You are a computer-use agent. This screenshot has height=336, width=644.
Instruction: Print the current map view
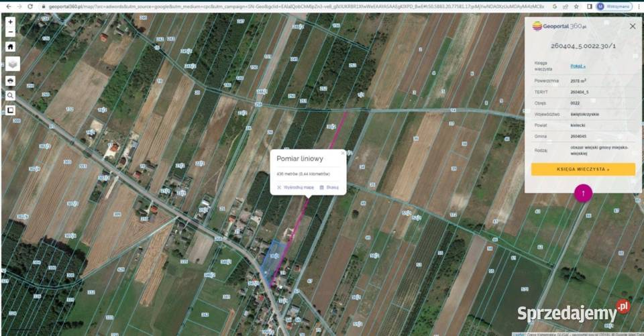pyautogui.click(x=10, y=80)
